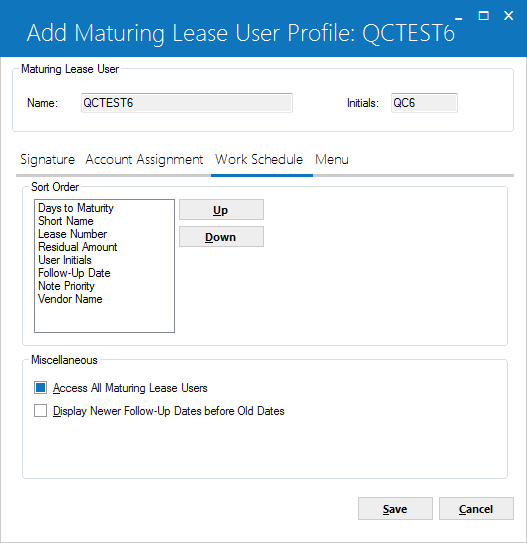527x543 pixels.
Task: Open the Menu tab
Action: click(332, 160)
